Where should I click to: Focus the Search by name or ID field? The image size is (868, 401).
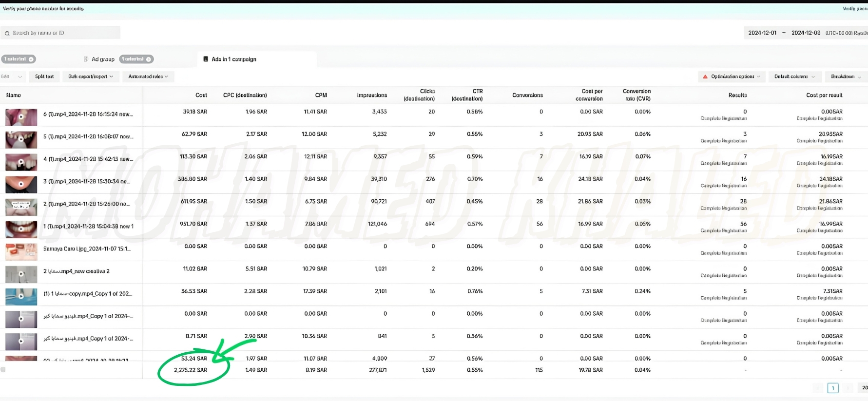60,33
